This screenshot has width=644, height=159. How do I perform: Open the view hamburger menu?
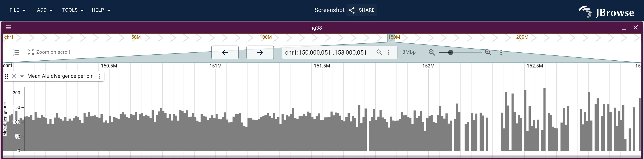[8, 27]
